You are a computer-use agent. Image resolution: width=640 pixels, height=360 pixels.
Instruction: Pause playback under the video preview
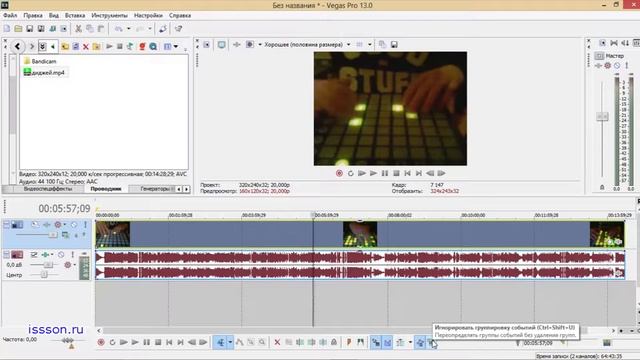pos(384,173)
